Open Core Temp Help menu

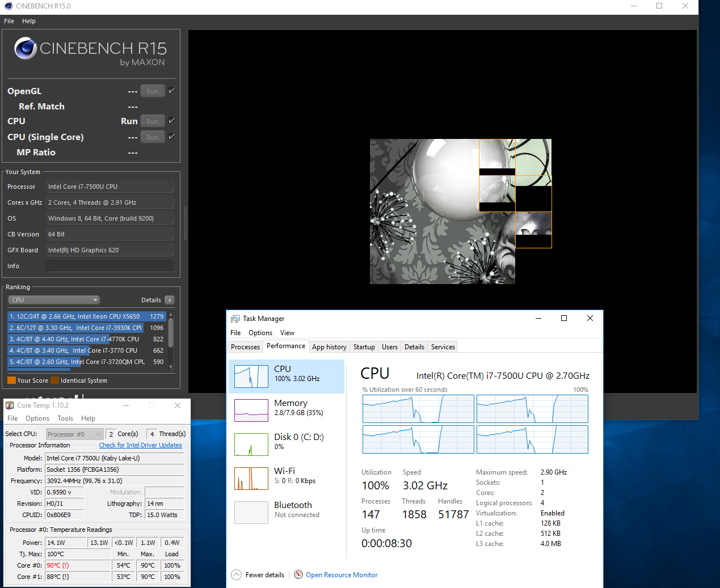point(88,418)
